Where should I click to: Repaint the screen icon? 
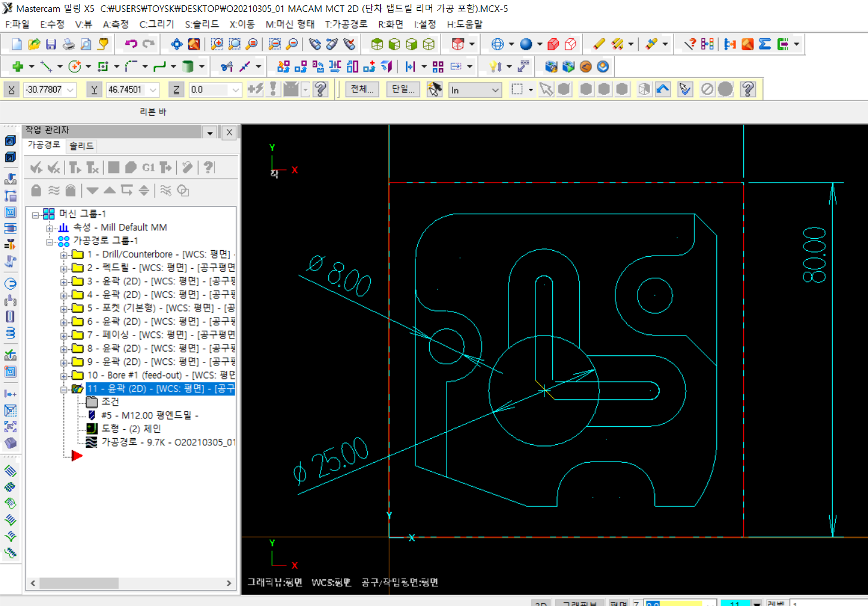[x=194, y=44]
